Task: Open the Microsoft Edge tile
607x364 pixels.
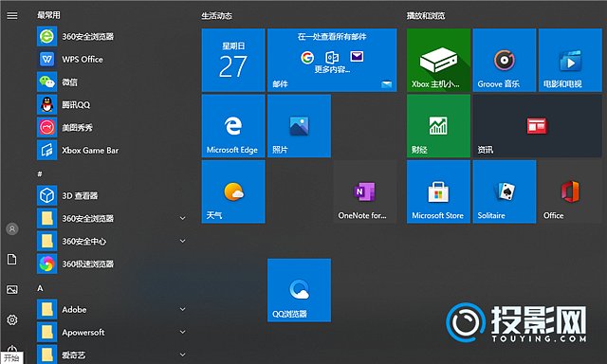Action: point(233,126)
